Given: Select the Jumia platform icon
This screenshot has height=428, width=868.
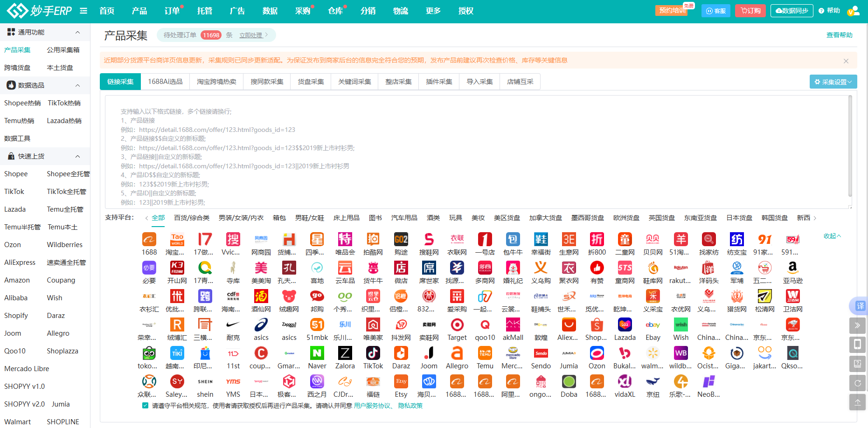Looking at the screenshot, I should tap(569, 353).
